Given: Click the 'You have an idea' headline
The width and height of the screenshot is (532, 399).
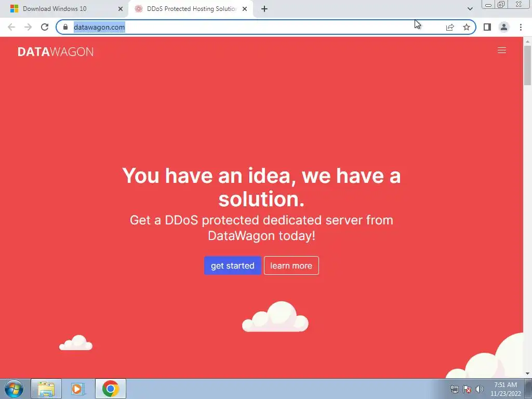Looking at the screenshot, I should pos(261,187).
